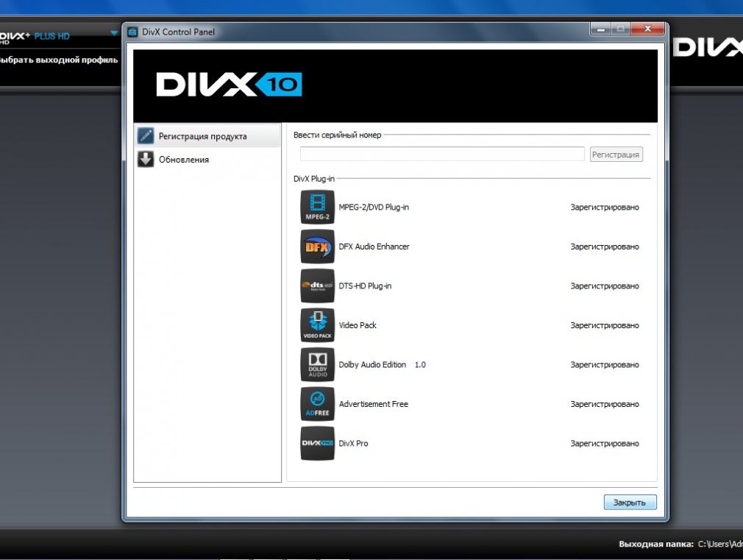This screenshot has width=743, height=560.
Task: Click the MPEG-2 plug-in film icon
Action: [318, 208]
